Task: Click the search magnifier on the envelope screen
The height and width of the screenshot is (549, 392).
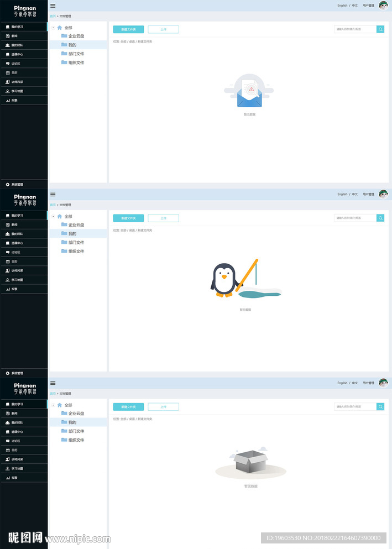Action: tap(380, 29)
